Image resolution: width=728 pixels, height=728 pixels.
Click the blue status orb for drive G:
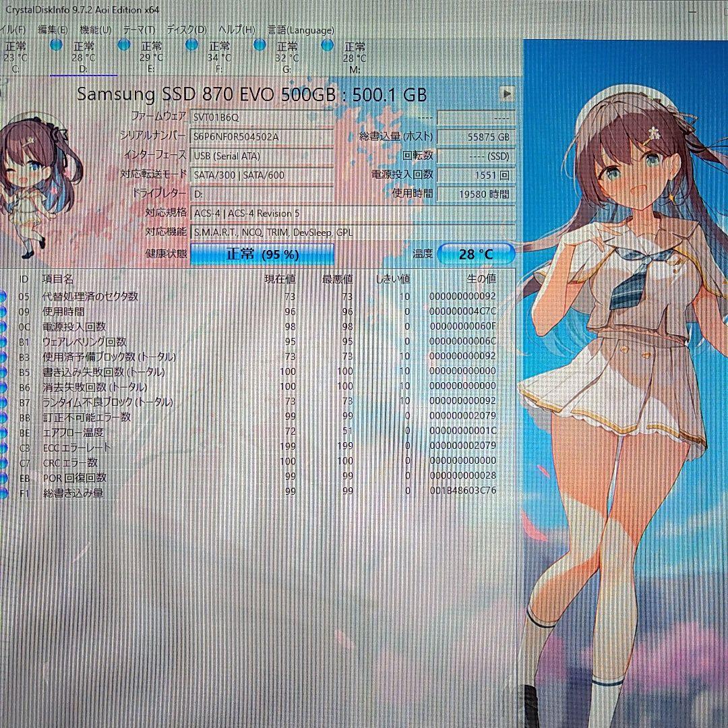(260, 45)
